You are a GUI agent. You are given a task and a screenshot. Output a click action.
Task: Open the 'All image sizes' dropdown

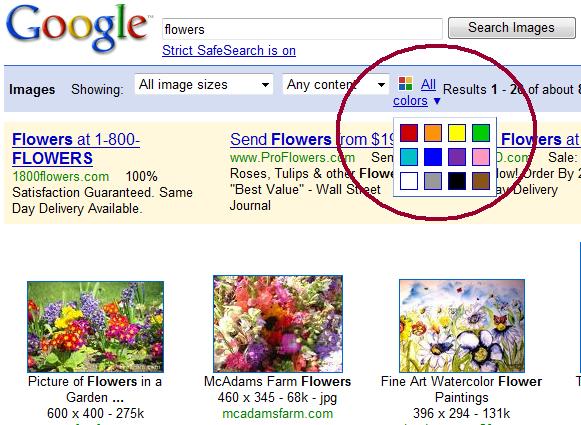(x=204, y=84)
